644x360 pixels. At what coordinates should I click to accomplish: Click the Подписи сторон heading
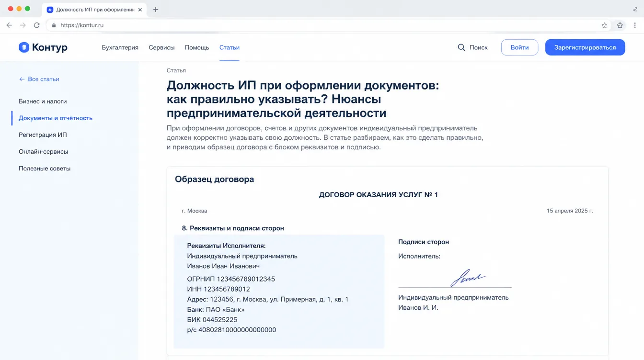(424, 242)
